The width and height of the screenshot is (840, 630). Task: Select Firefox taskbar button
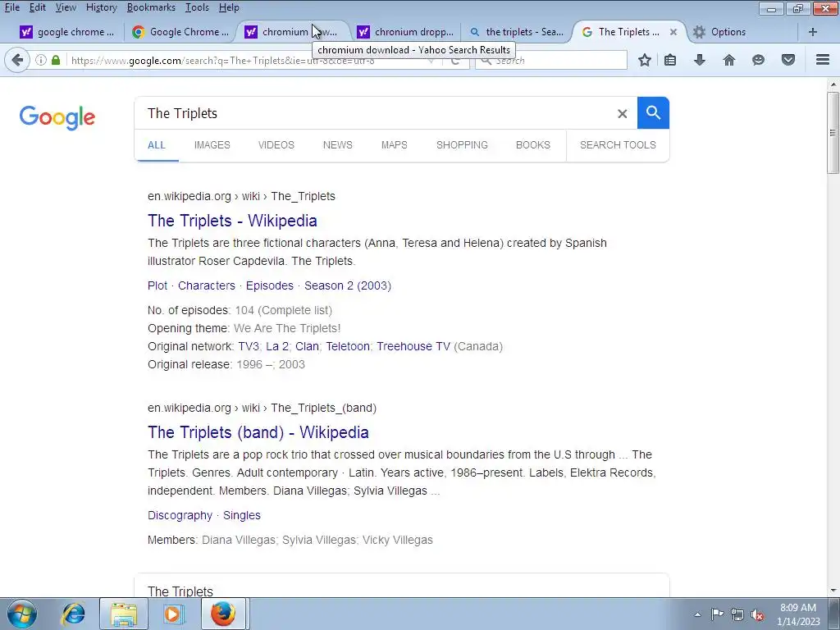point(223,614)
